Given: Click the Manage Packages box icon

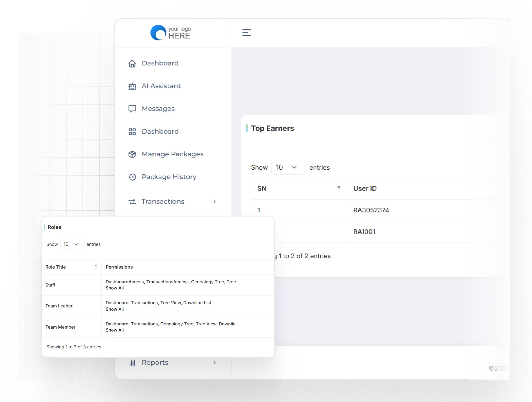Looking at the screenshot, I should pos(132,154).
